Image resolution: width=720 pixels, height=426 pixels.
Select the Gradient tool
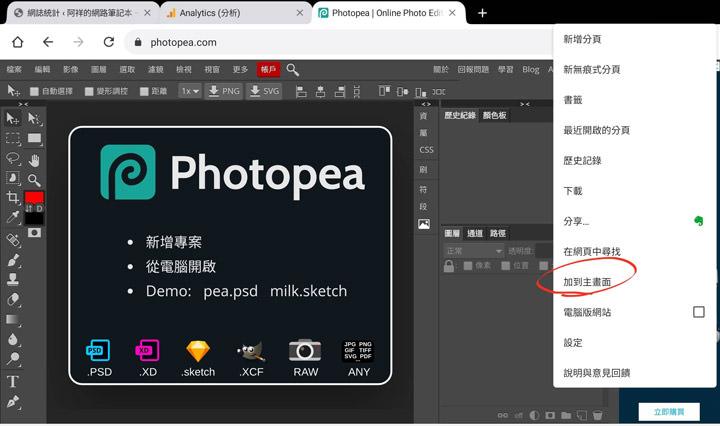[x=12, y=320]
